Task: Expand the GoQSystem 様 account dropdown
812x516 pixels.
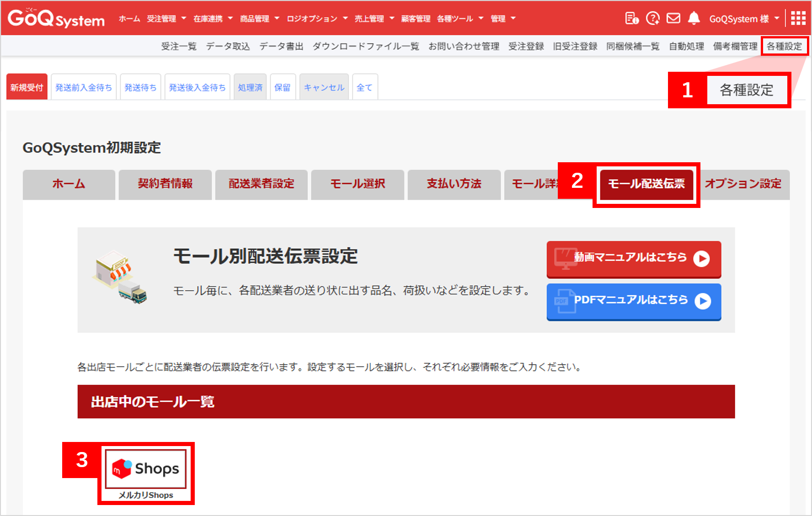Action: [744, 19]
